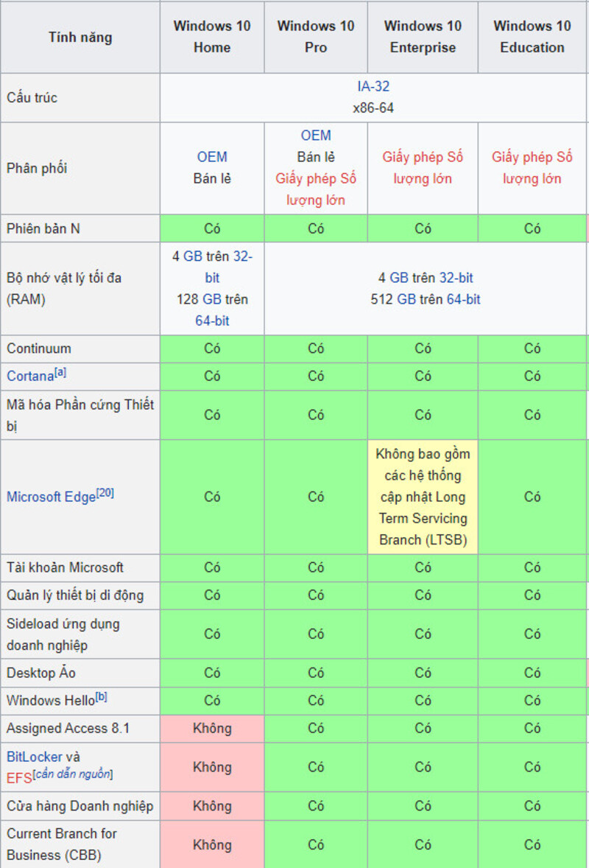Select the 'Windows 10 Enterprise' column header
Image resolution: width=589 pixels, height=868 pixels.
[x=423, y=37]
